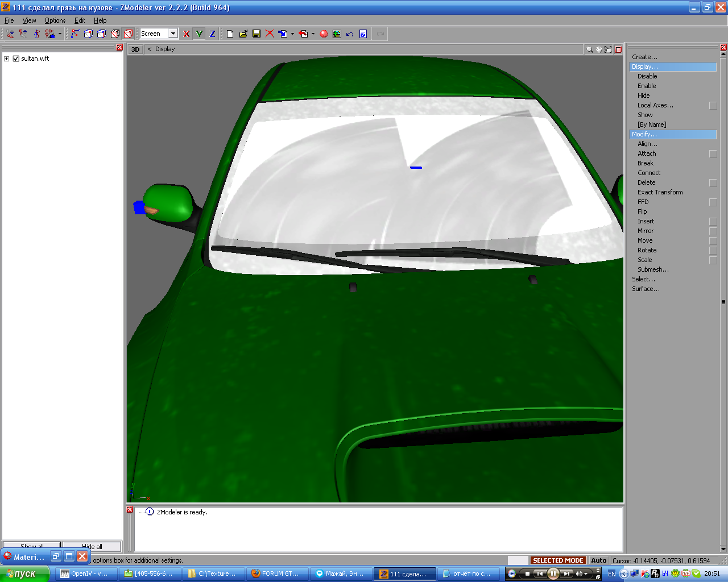Open the Screen coordinate system dropdown

coord(173,34)
